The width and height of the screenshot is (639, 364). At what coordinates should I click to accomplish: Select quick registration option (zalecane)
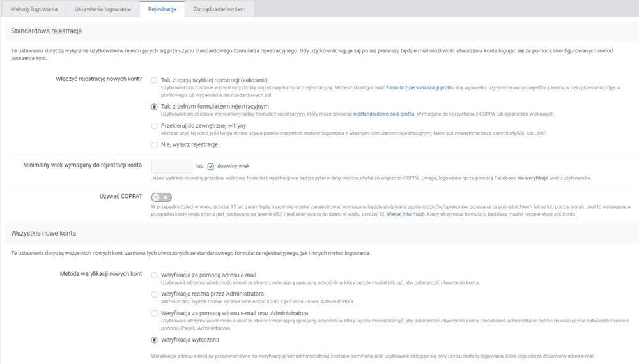coord(154,80)
